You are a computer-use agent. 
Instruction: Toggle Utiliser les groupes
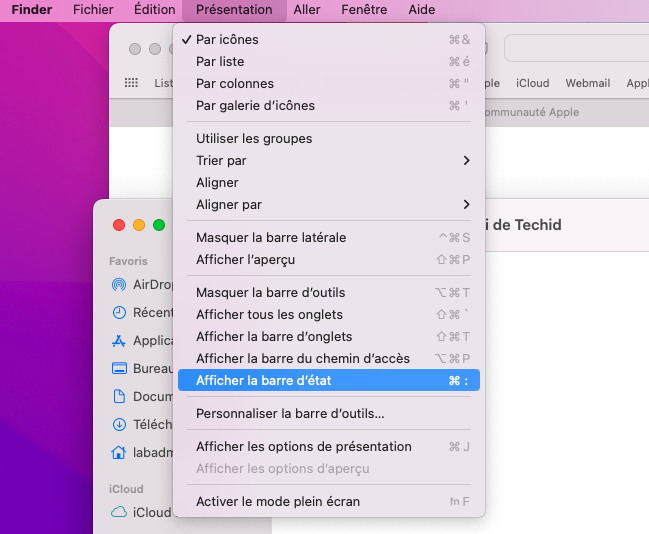pos(329,139)
